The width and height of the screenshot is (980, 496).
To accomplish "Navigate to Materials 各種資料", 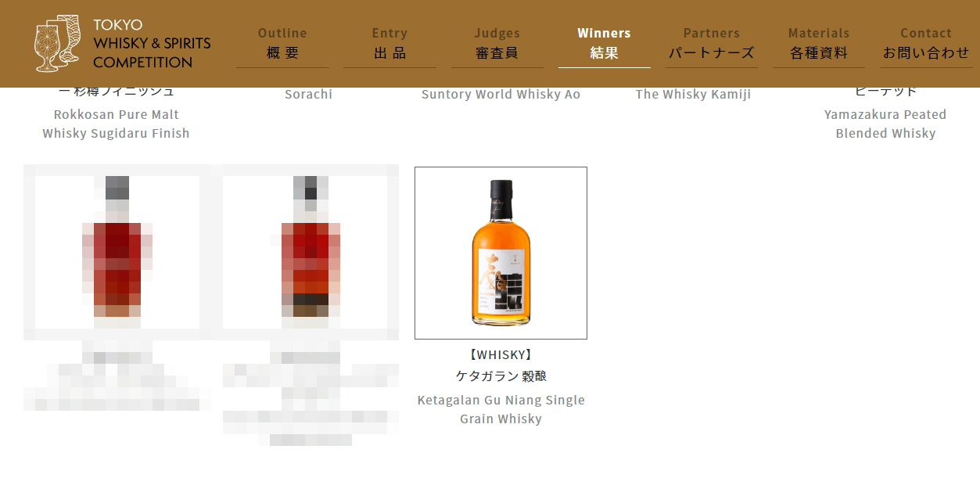I will click(x=819, y=43).
